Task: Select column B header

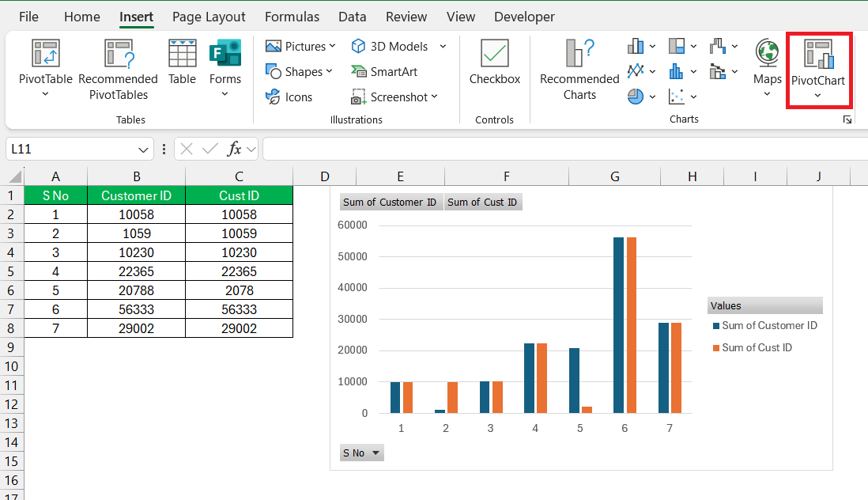Action: (136, 176)
